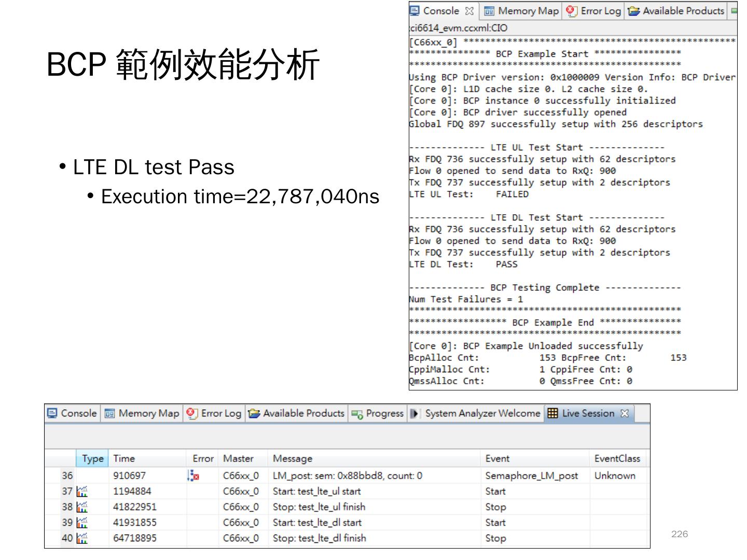The width and height of the screenshot is (747, 560).
Task: Click Available Products icon in lower panel
Action: (x=254, y=413)
